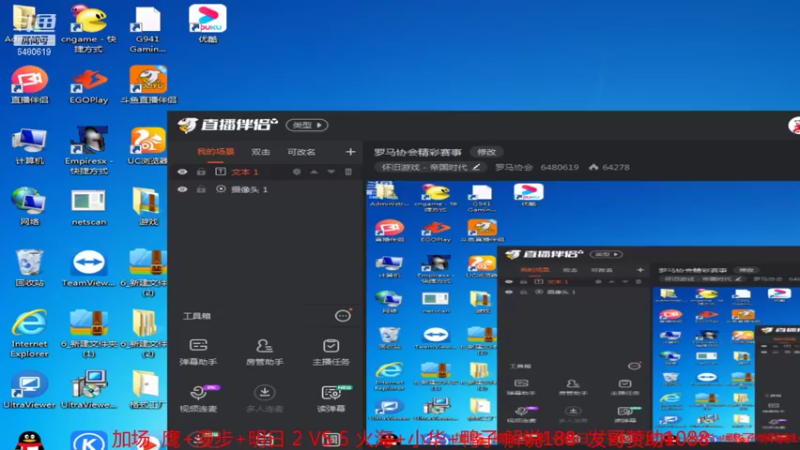Open the TeamViewer desktop shortcut
The image size is (800, 450).
[x=89, y=267]
